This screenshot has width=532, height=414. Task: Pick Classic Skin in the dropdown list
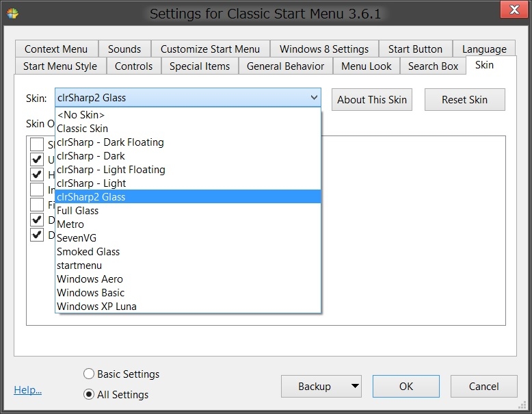188,129
